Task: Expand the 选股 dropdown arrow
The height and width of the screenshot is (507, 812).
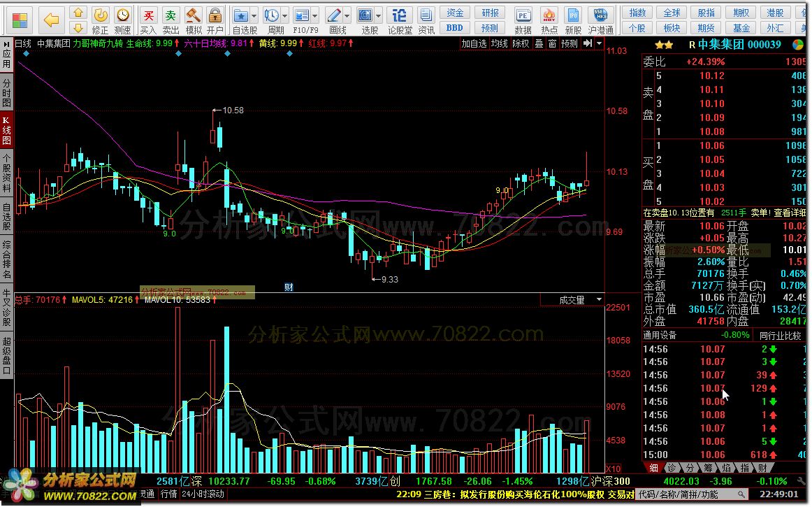Action: point(379,15)
